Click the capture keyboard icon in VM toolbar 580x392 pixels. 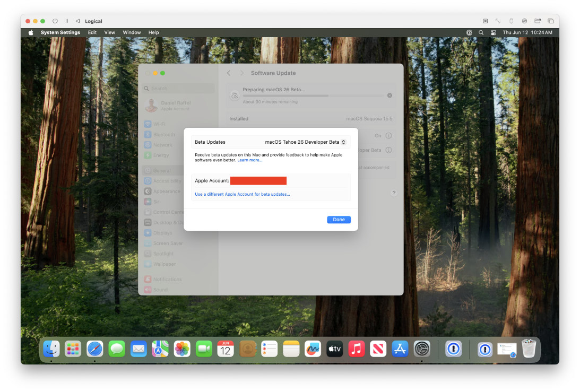(486, 21)
